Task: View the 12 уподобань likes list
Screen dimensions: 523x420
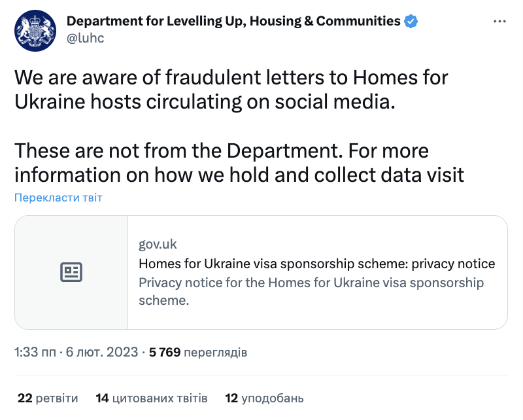Action: click(x=264, y=398)
